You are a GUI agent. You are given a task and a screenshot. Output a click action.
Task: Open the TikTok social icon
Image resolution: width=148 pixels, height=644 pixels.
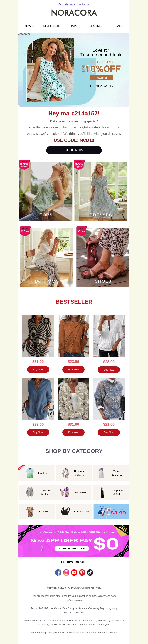[x=90, y=572]
